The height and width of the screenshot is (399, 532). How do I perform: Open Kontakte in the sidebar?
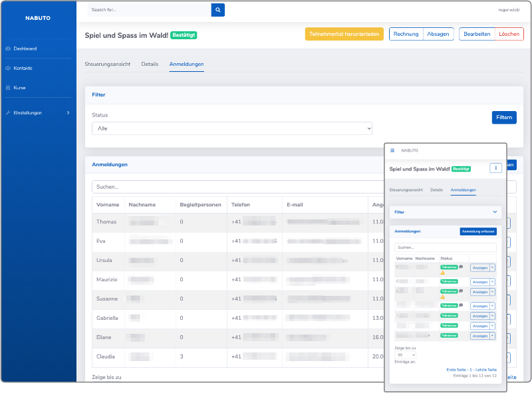coord(23,68)
